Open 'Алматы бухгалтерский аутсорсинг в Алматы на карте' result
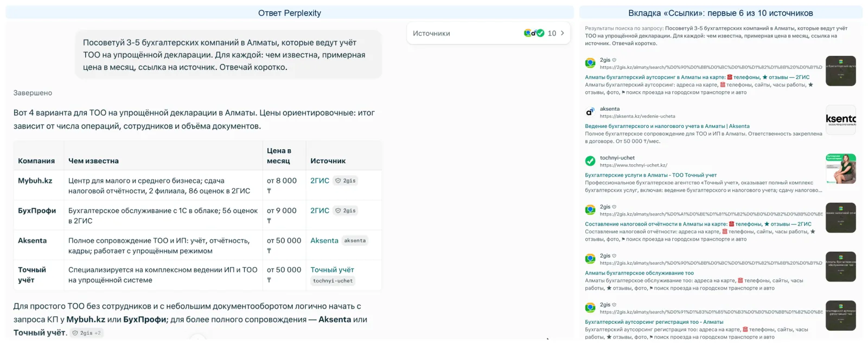 click(697, 77)
